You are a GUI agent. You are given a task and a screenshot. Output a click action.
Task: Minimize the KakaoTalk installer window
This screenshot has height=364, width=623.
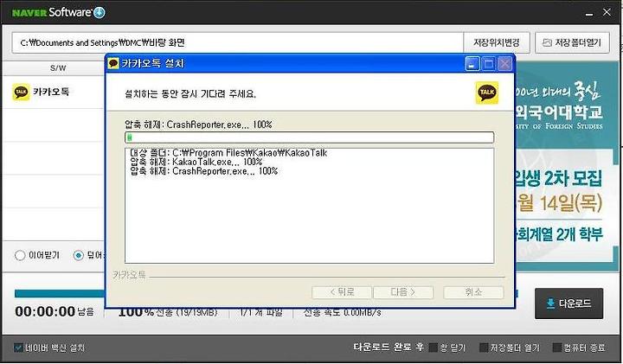(472, 63)
